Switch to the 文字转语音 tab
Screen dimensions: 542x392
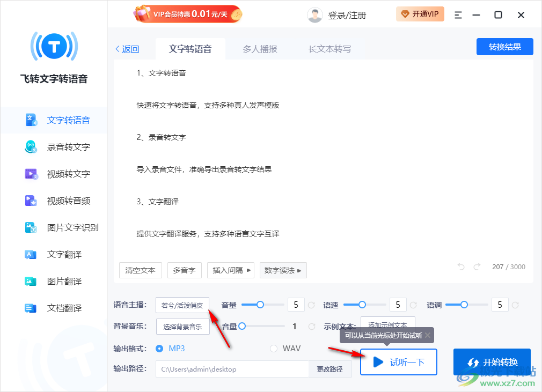190,49
